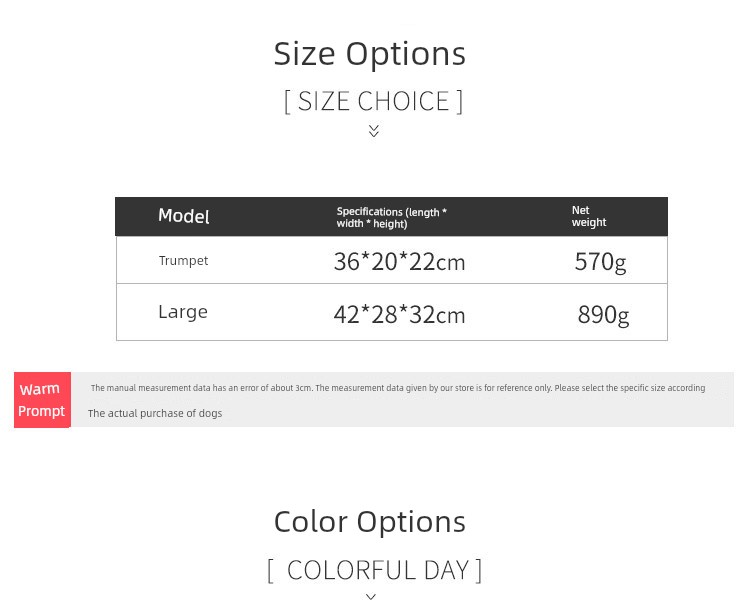
Task: Click the 36*20*22cm dimensions cell
Action: pyautogui.click(x=399, y=262)
